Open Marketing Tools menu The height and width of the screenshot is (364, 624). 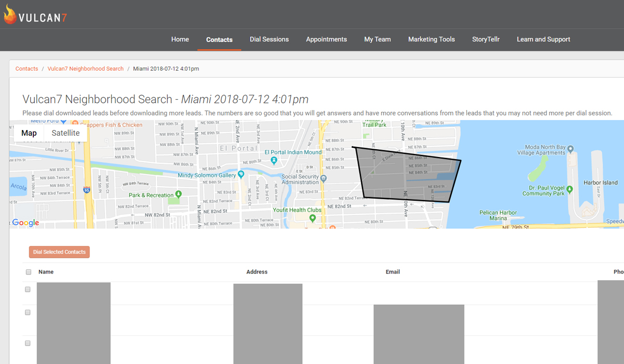click(432, 40)
